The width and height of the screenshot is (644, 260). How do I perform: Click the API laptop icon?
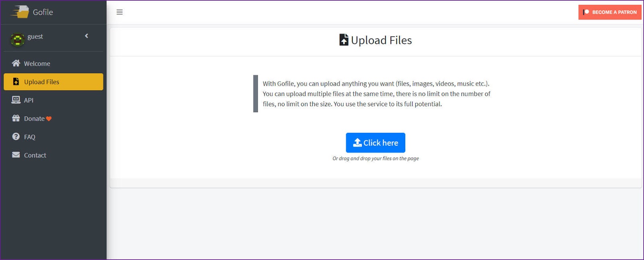[16, 100]
